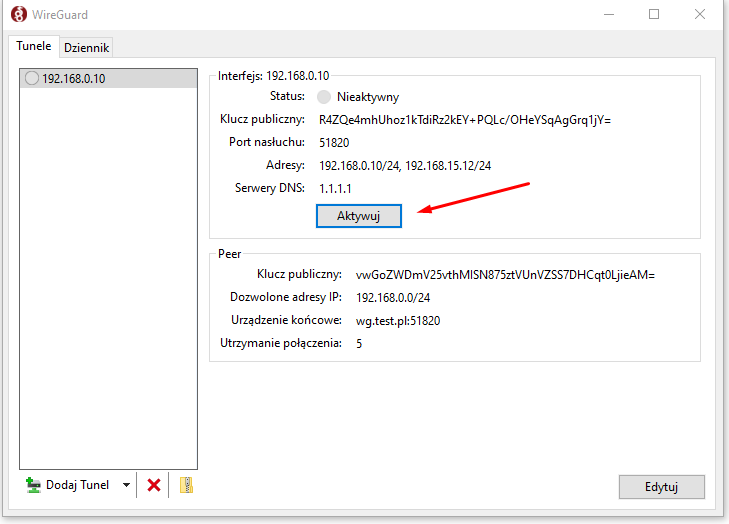Click the Dodaj Tunel button
Viewport: 729px width, 524px height.
pyautogui.click(x=67, y=485)
